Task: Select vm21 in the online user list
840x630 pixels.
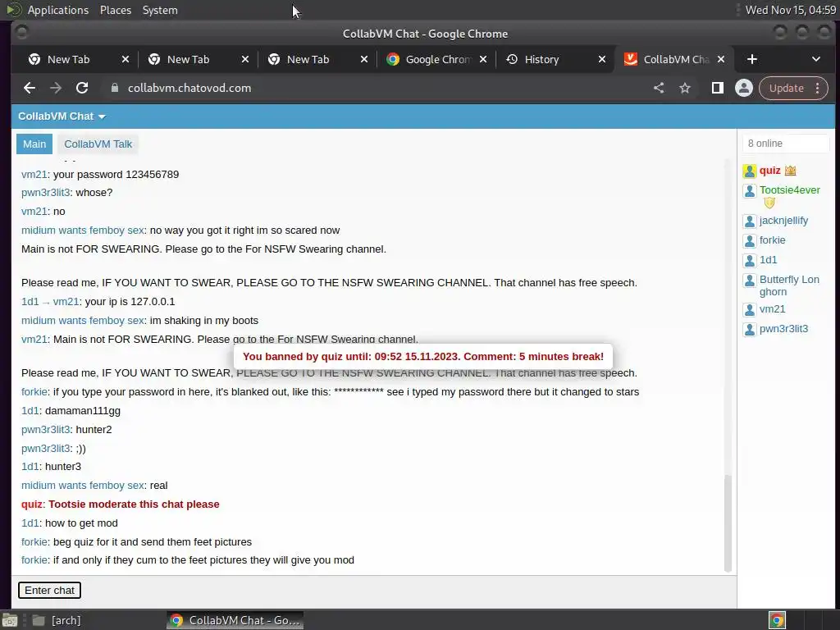Action: pos(773,309)
